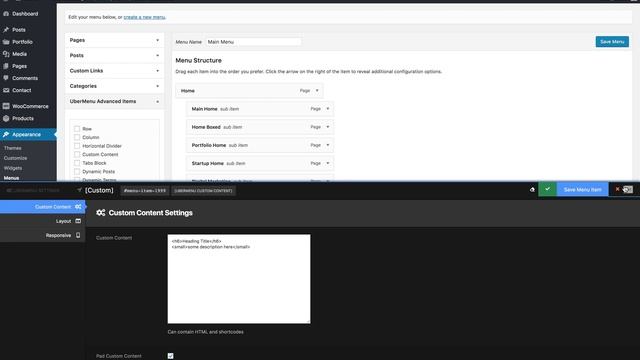This screenshot has width=640, height=360.
Task: Switch to the Responsive settings tab
Action: 42,236
